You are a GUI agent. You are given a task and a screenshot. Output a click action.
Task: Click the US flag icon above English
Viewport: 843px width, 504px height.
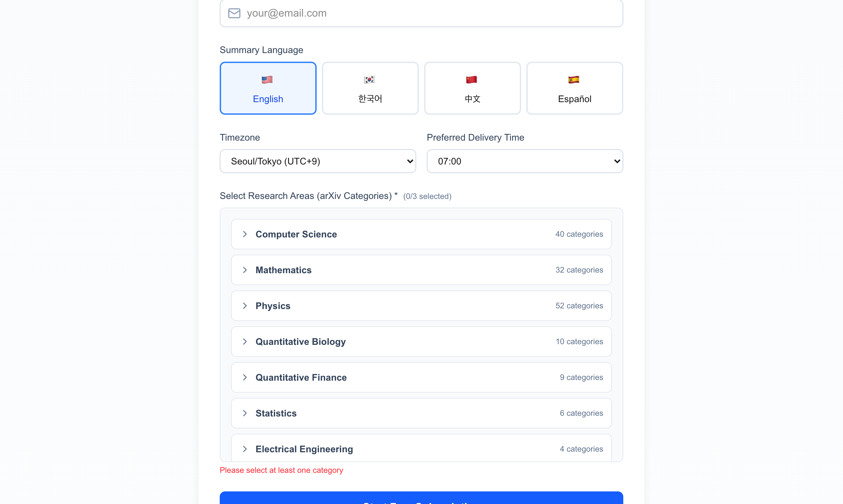(267, 79)
